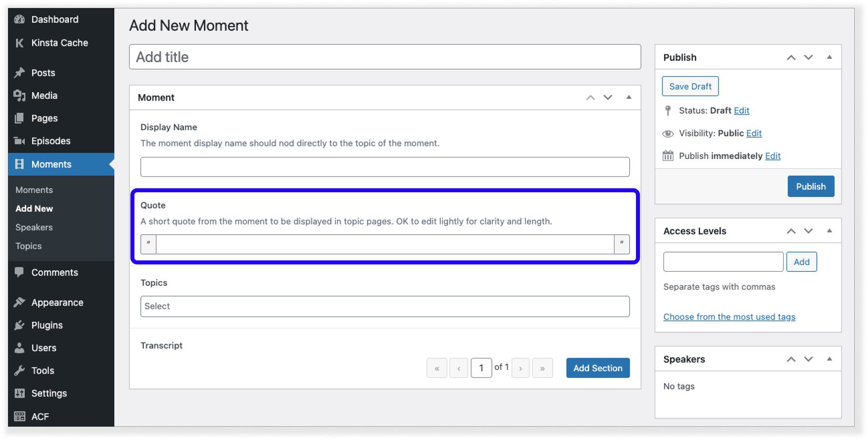Screen dimensions: 868x440
Task: Click the Pages document icon
Action: tap(19, 118)
